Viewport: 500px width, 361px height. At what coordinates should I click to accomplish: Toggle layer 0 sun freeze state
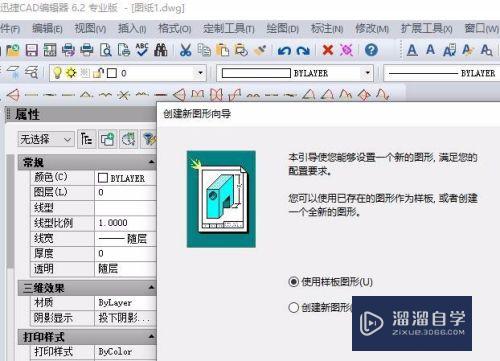pyautogui.click(x=71, y=73)
